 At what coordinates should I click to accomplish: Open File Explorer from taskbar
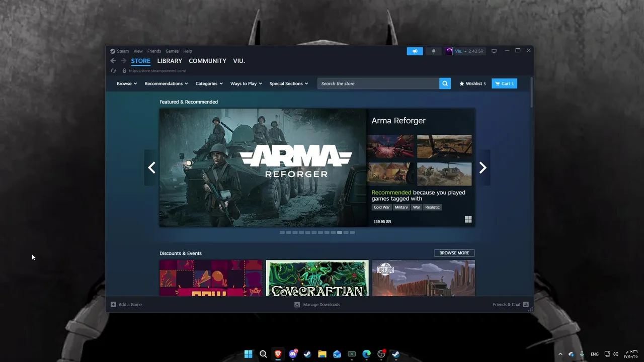(x=322, y=354)
